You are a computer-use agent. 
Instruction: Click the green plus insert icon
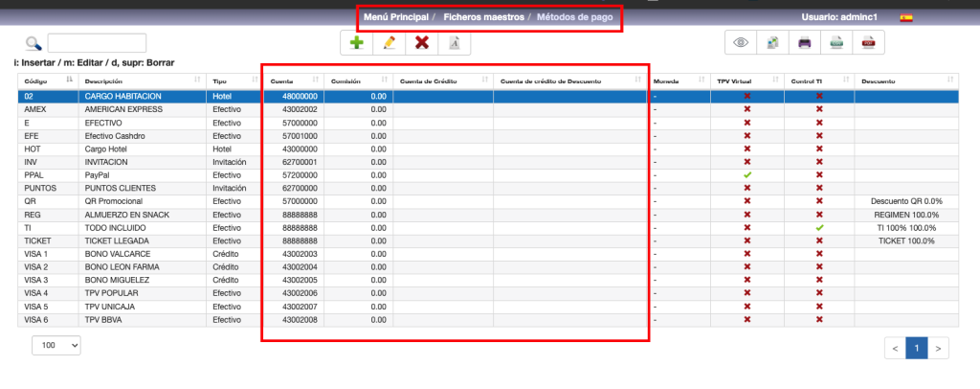357,43
